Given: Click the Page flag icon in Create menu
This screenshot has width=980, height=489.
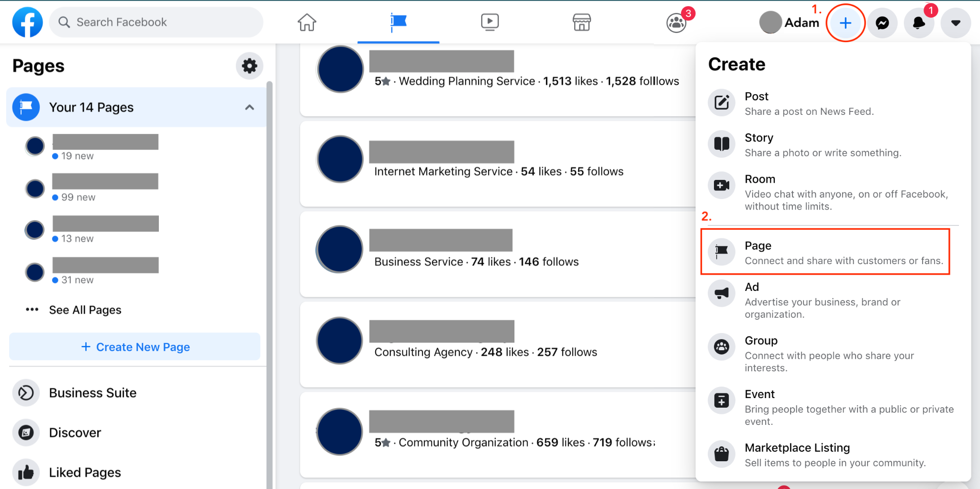Looking at the screenshot, I should (722, 251).
